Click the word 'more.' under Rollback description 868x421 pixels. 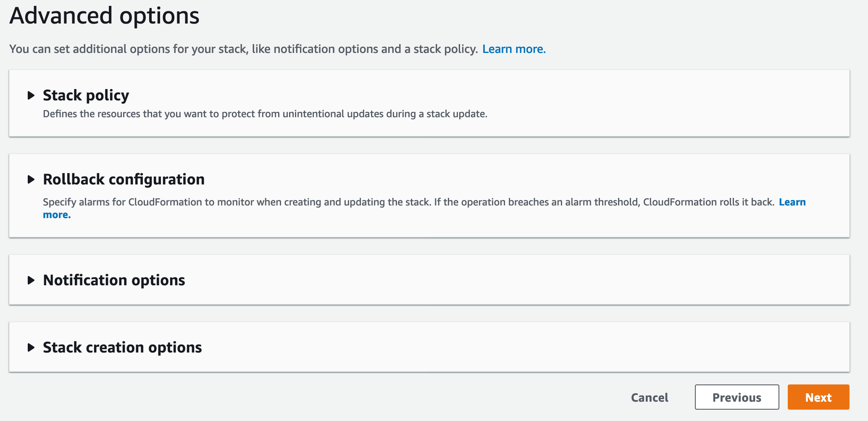(57, 215)
